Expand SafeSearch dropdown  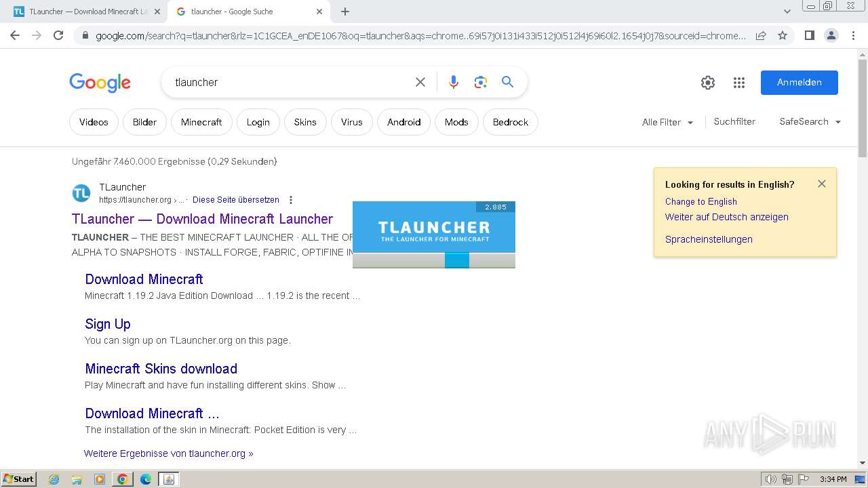(x=810, y=121)
